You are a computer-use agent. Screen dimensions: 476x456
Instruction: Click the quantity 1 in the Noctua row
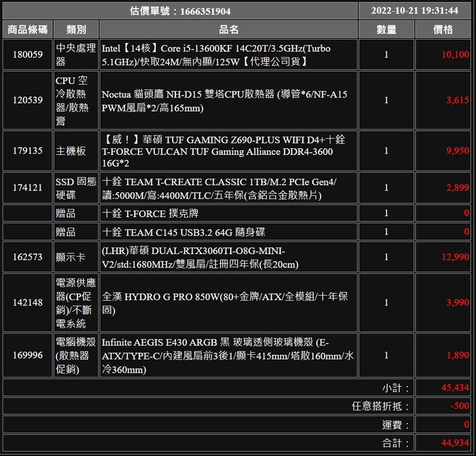(x=387, y=100)
